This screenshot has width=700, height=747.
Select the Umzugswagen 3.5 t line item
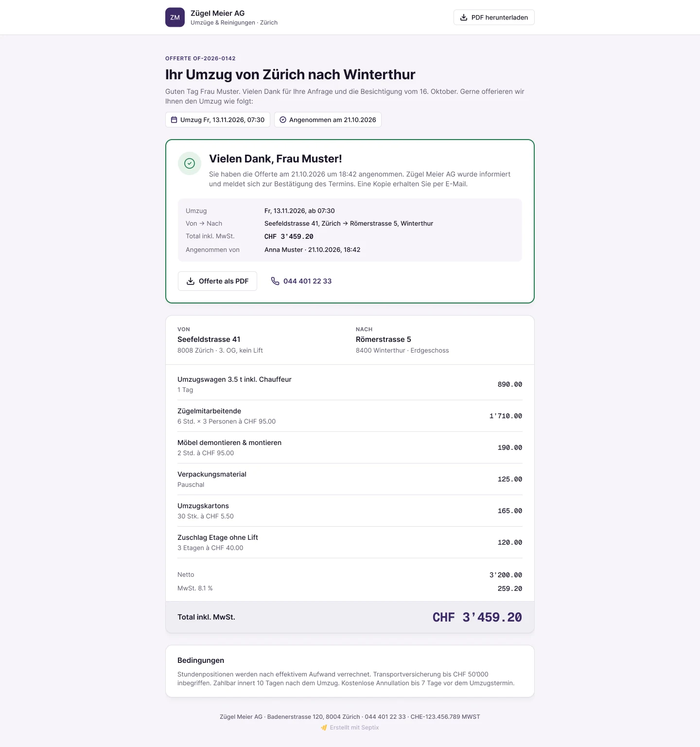pos(350,384)
